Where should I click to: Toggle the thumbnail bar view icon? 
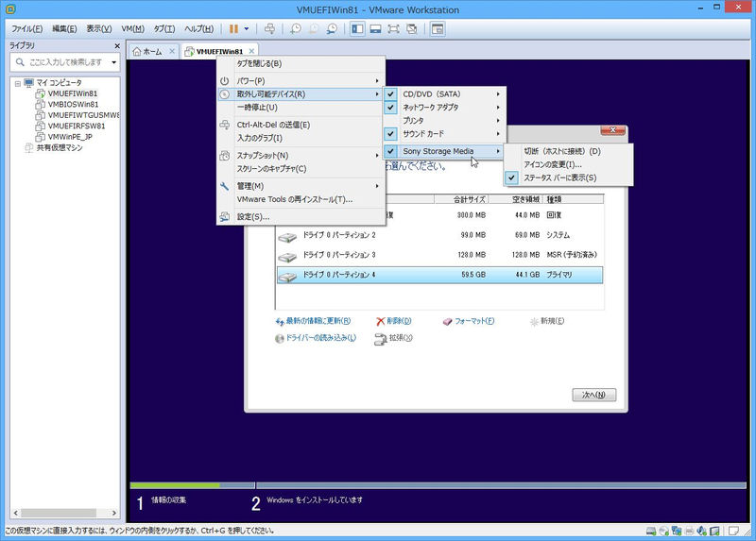(x=375, y=29)
